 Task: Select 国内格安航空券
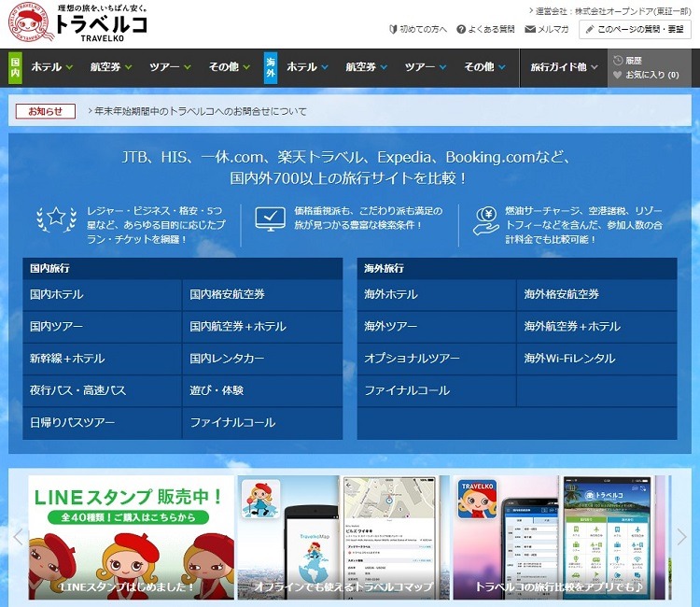[262, 294]
